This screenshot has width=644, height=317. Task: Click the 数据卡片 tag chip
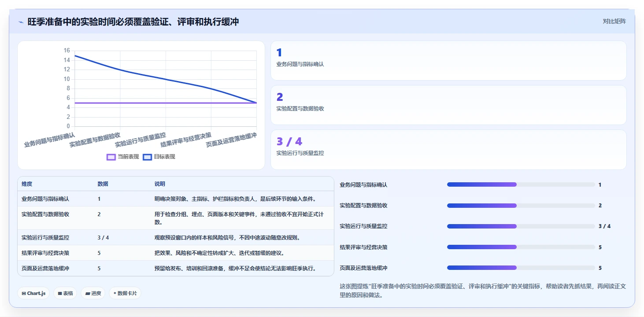pos(125,293)
